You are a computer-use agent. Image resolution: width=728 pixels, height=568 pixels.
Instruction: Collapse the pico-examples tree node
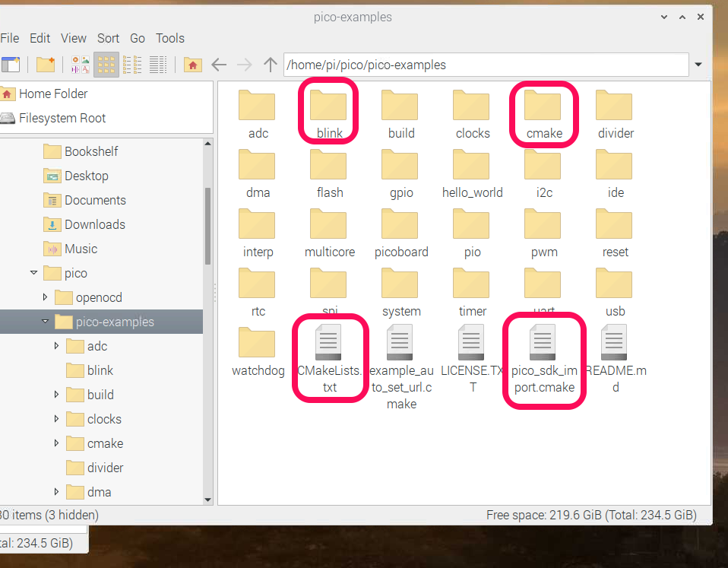tap(45, 322)
